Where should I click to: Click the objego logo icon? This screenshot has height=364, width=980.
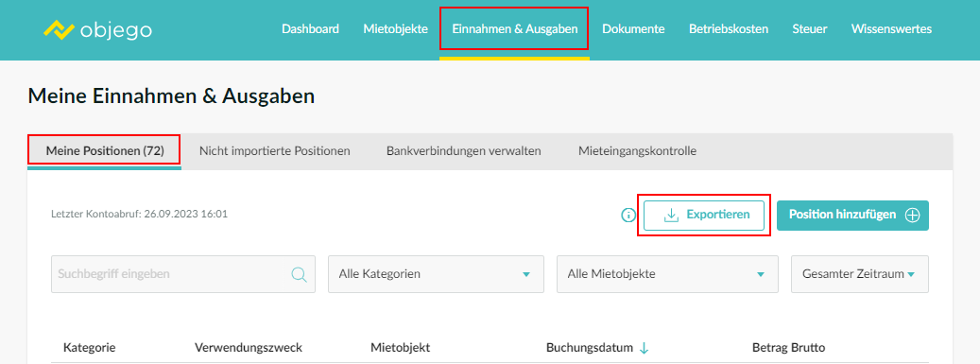point(60,30)
